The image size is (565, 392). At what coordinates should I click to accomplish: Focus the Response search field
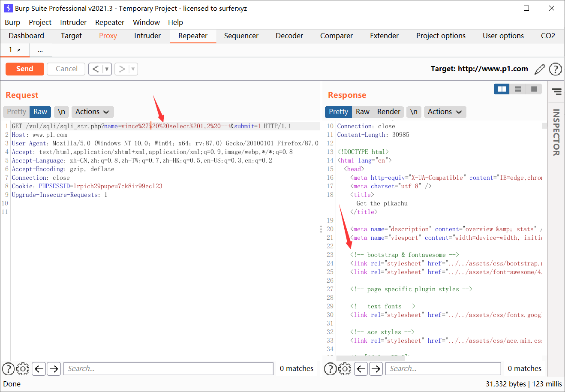point(443,368)
